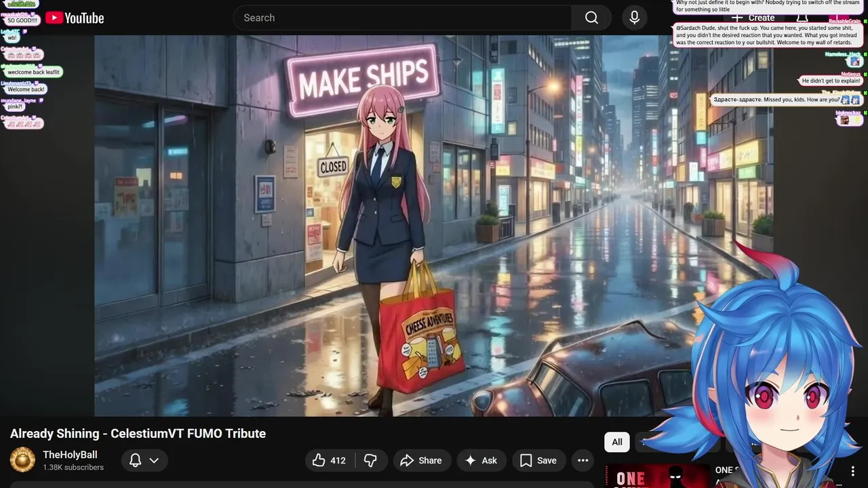
Task: Click the video title Already Shining
Action: (138, 434)
